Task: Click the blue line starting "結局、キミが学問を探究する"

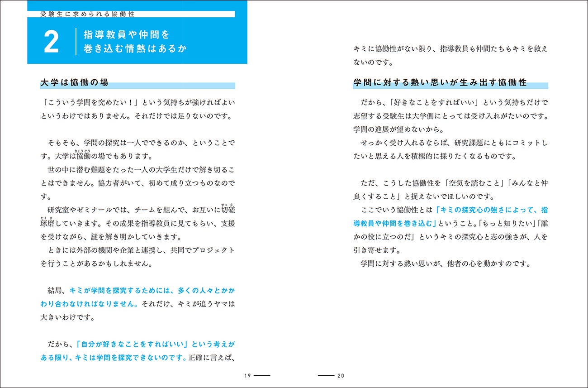Action: 142,291
